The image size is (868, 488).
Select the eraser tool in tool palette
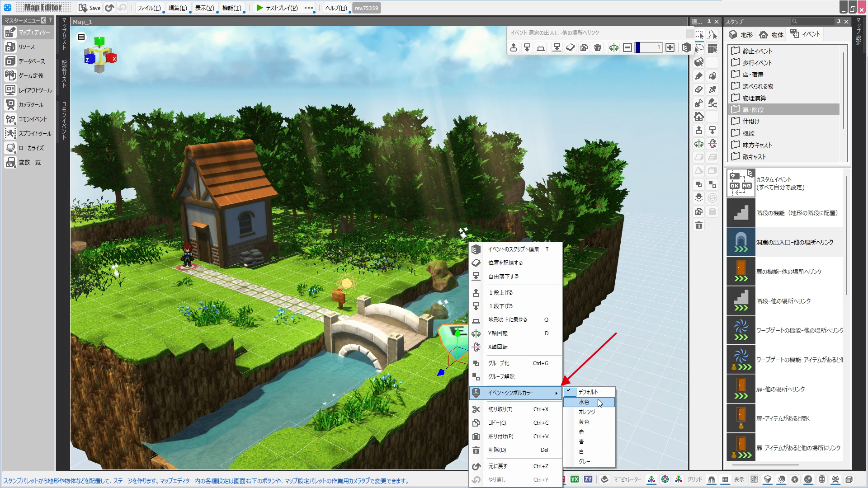tap(699, 89)
